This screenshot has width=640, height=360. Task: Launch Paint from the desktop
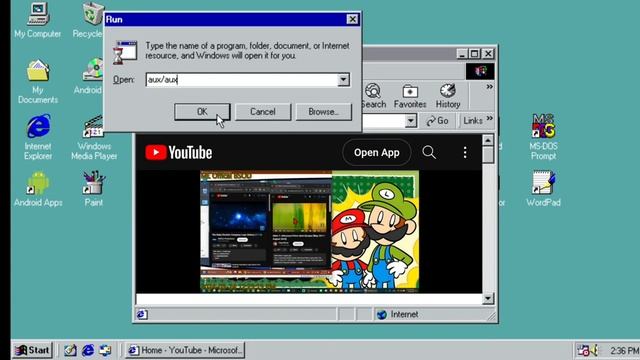(x=93, y=189)
